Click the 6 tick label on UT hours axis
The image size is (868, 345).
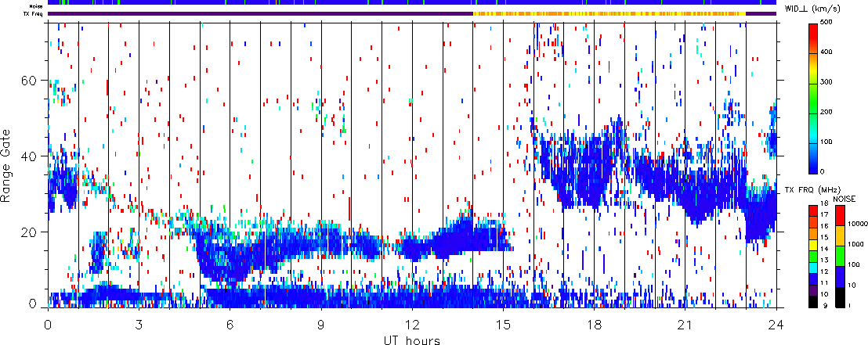point(230,322)
